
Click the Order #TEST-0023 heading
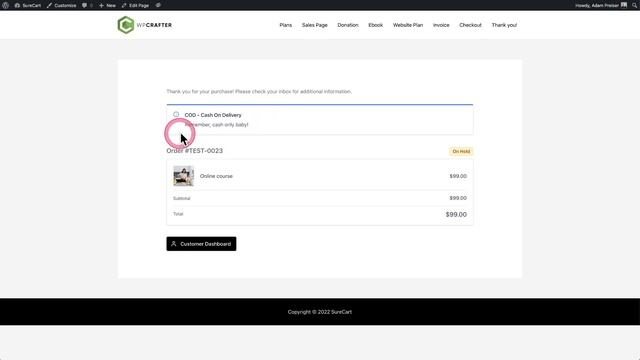194,151
